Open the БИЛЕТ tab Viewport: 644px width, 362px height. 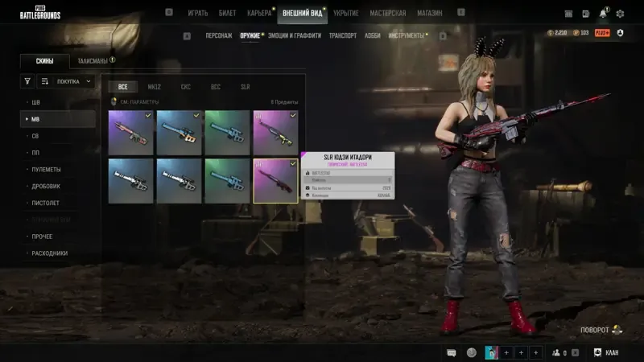coord(227,13)
